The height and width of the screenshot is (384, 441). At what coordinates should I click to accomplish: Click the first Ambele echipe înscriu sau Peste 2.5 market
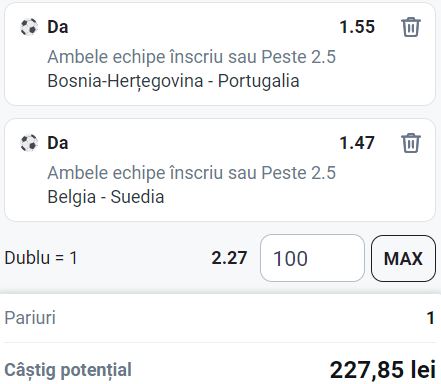(191, 57)
